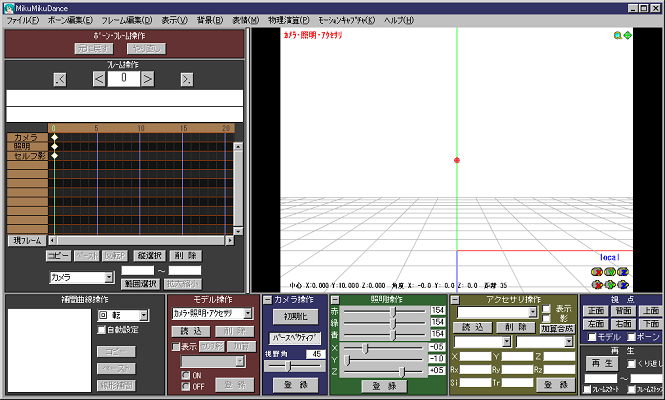Click the upper-row green Y axis icon

point(610,271)
